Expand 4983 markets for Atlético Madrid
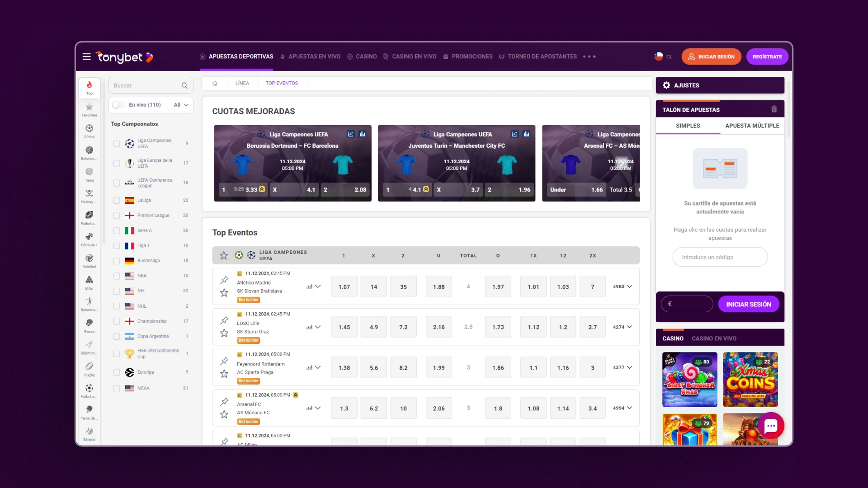Image resolution: width=868 pixels, height=488 pixels. click(x=623, y=286)
